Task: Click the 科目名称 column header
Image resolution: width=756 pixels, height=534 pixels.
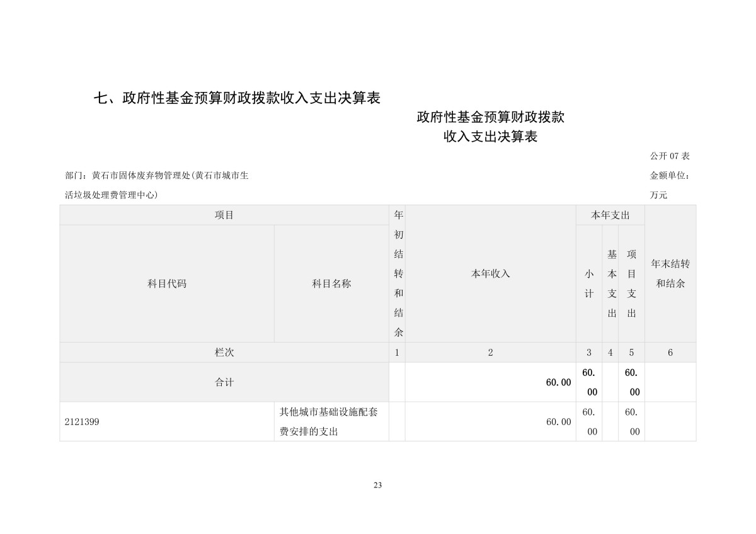Action: coord(331,284)
